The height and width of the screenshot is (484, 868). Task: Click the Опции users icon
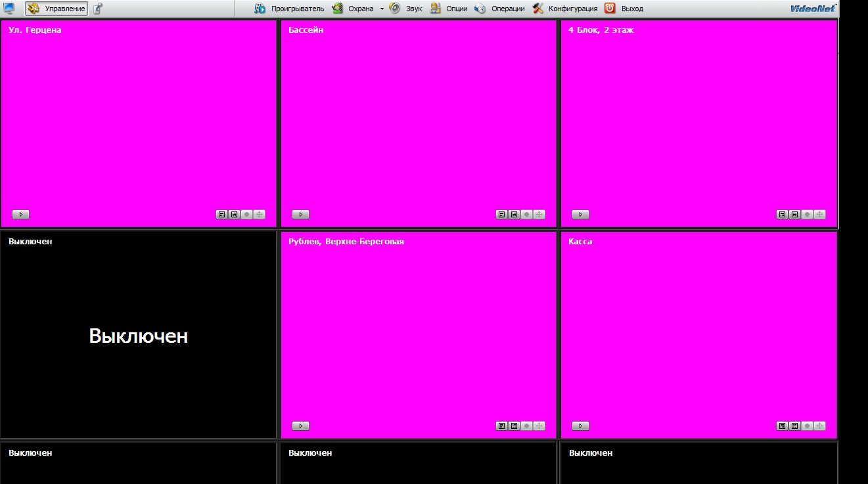click(x=436, y=9)
